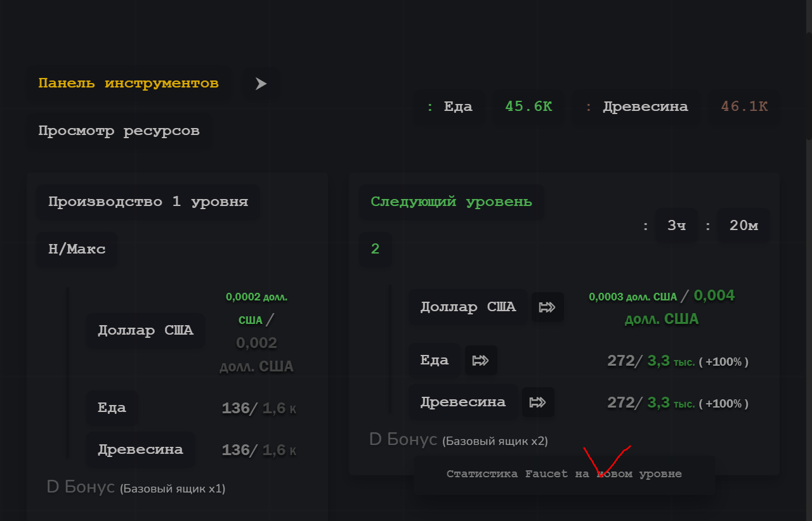Open the Панель инструментов tab
Image resolution: width=812 pixels, height=521 pixels.
(x=129, y=84)
